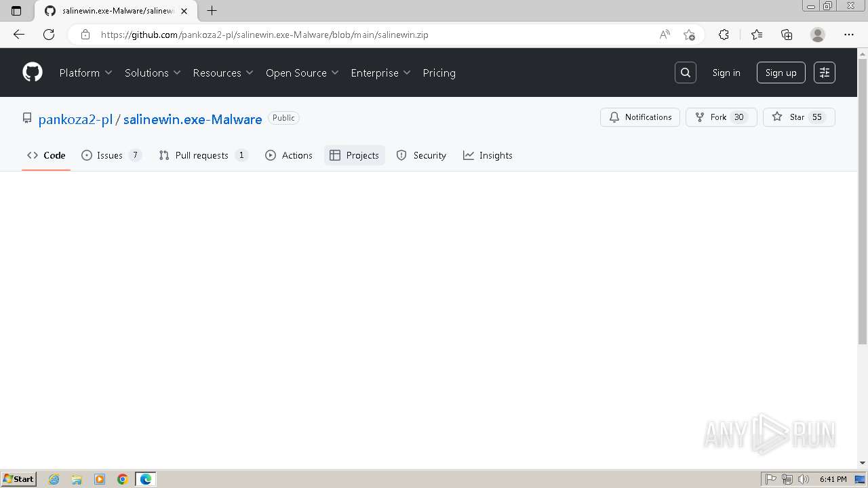This screenshot has height=488, width=868.
Task: Click the Notifications bell button
Action: [x=640, y=117]
